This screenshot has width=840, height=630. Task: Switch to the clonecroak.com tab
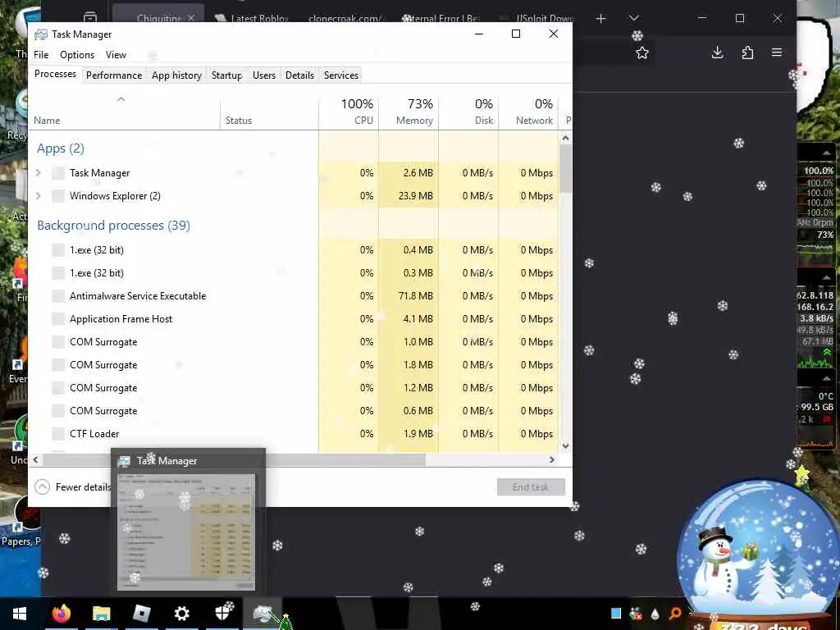(345, 18)
